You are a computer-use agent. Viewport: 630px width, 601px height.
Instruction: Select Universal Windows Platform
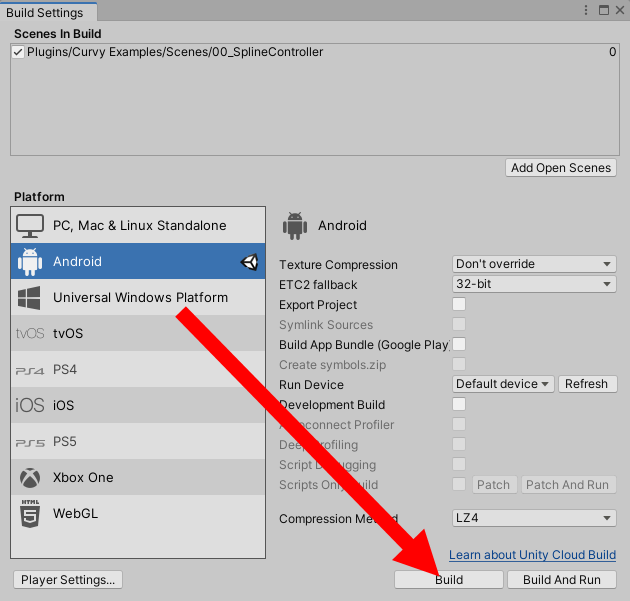pos(138,297)
